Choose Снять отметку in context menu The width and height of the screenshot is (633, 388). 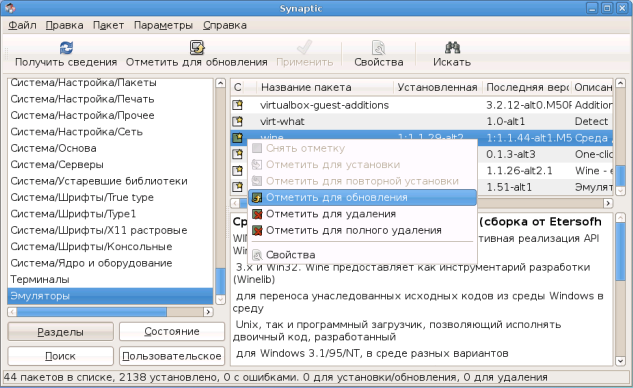pyautogui.click(x=363, y=148)
